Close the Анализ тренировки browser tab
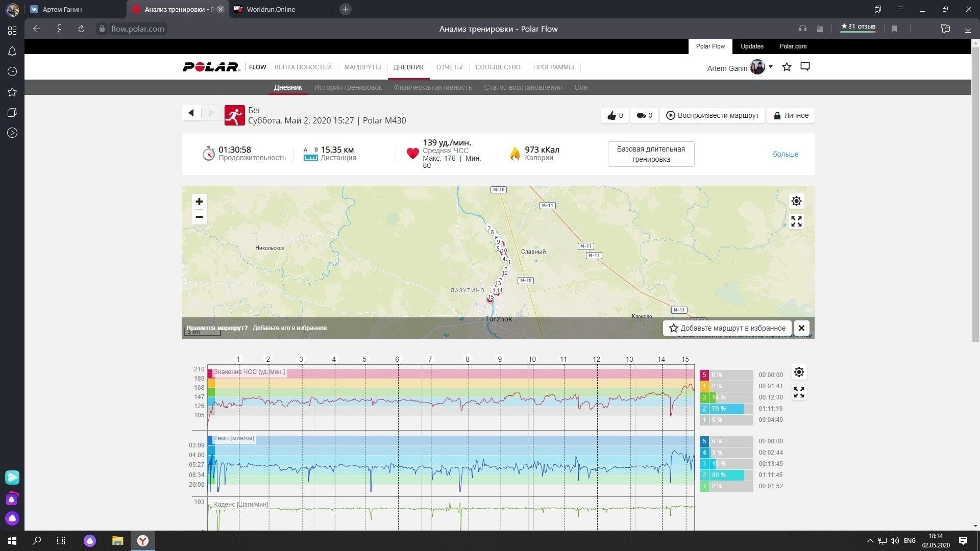Screen dimensions: 980x551 [x=220, y=9]
